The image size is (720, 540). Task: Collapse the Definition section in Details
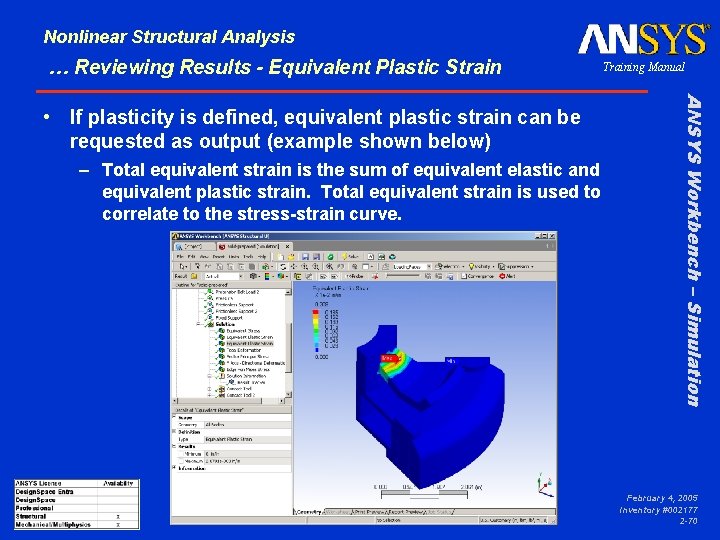point(174,431)
